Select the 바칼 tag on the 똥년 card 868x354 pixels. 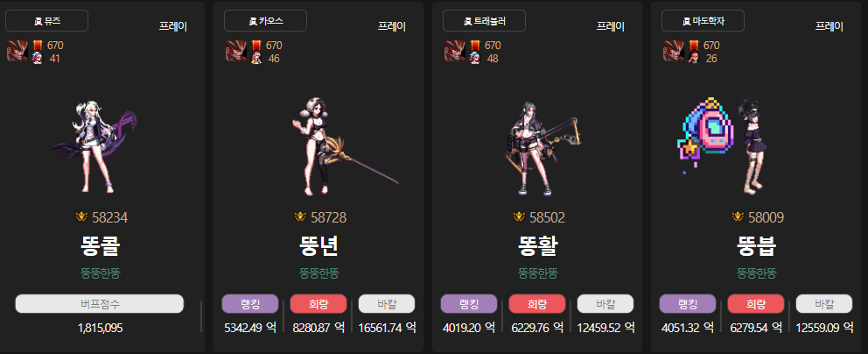(x=387, y=303)
